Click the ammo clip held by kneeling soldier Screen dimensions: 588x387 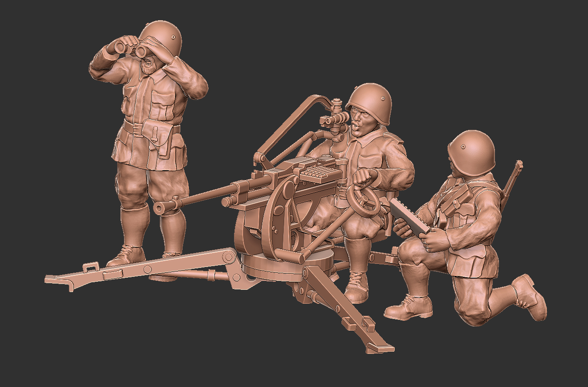tap(409, 218)
